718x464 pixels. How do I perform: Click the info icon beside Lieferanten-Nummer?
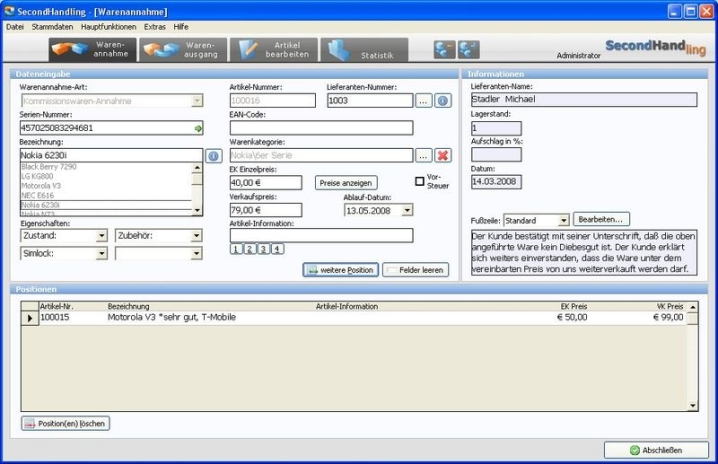coord(442,101)
